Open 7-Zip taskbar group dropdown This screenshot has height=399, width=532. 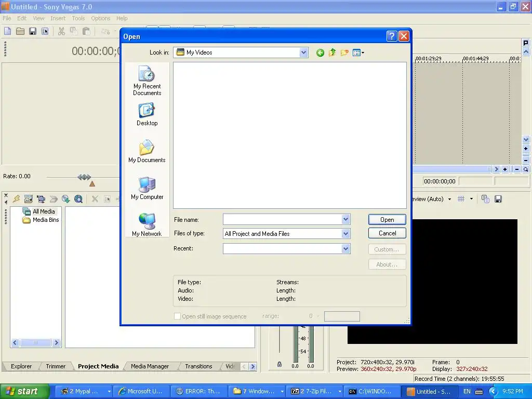click(x=340, y=391)
